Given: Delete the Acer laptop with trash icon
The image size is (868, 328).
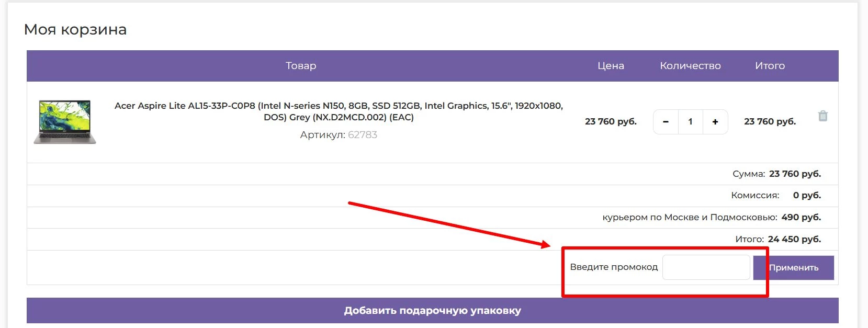Looking at the screenshot, I should point(822,116).
